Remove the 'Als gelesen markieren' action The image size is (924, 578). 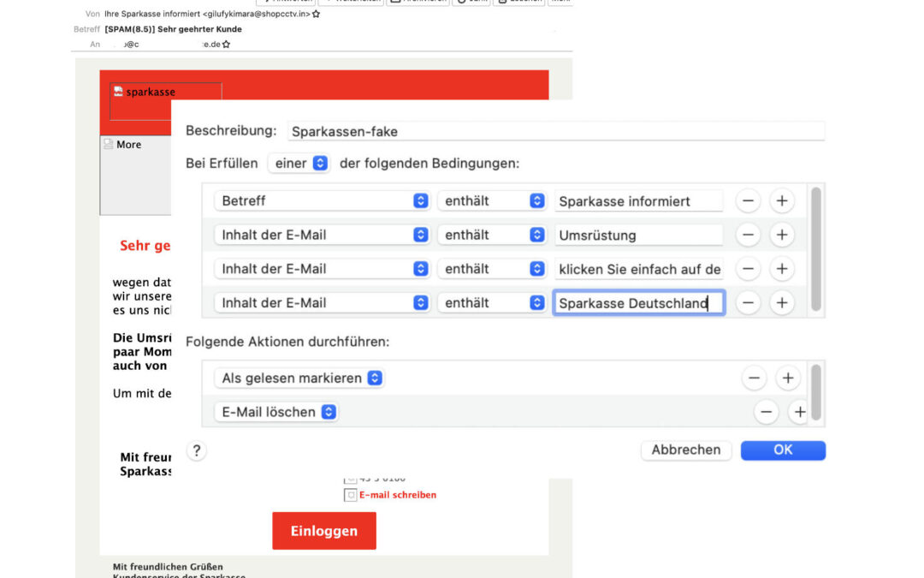(x=755, y=378)
